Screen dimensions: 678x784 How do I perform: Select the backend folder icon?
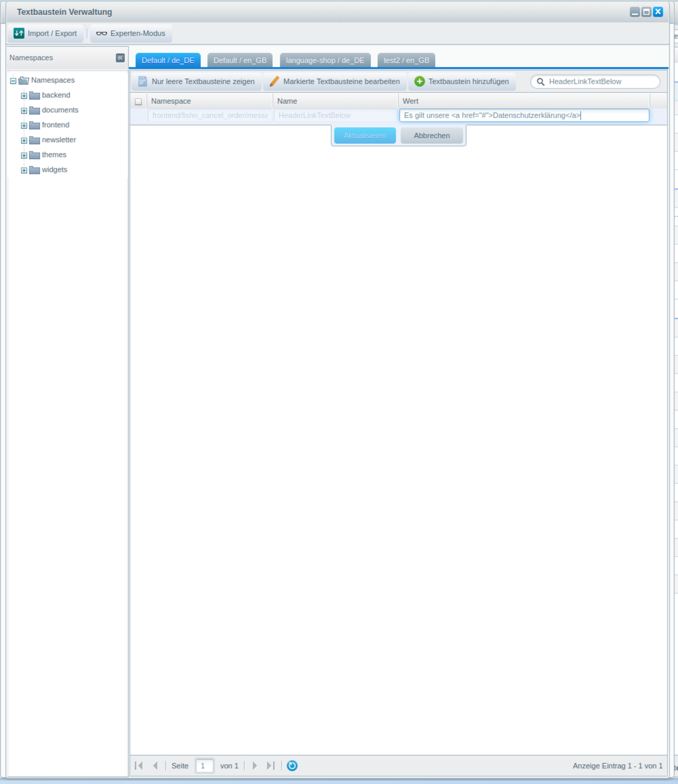[35, 95]
